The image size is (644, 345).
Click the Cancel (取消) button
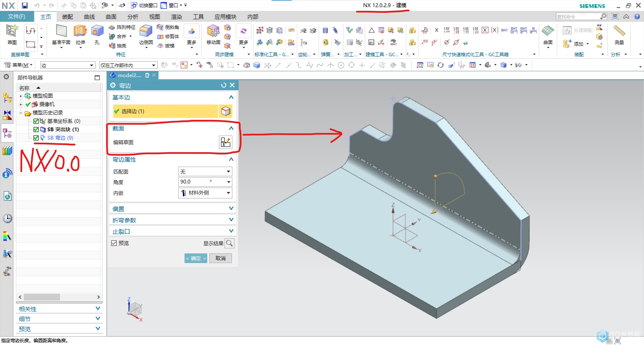[x=221, y=258]
